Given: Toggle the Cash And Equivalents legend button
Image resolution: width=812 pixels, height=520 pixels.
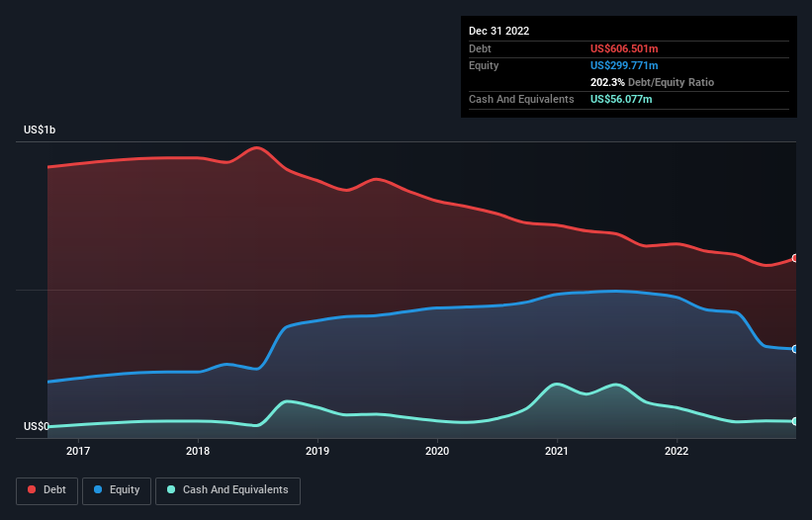Looking at the screenshot, I should pos(227,490).
